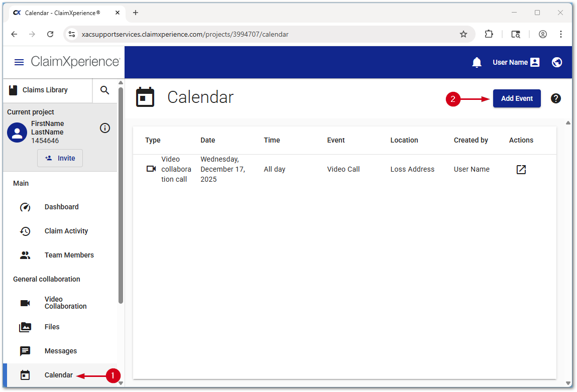Select the Files icon in sidebar
The width and height of the screenshot is (577, 392).
(x=26, y=327)
